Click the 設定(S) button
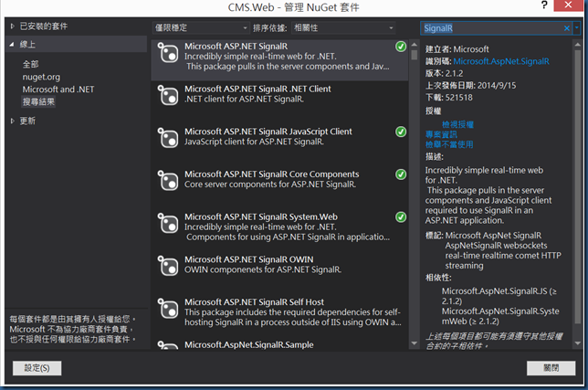Viewport: 588px width, 390px height. (37, 368)
